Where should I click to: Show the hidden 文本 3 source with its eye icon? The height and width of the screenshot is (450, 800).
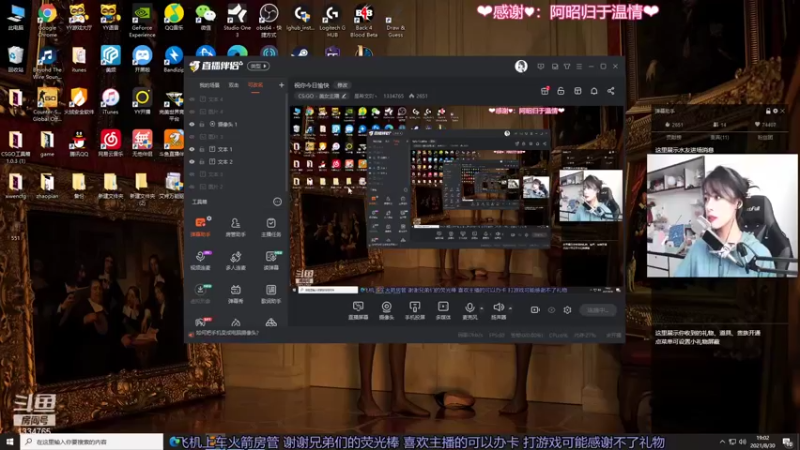tap(192, 174)
